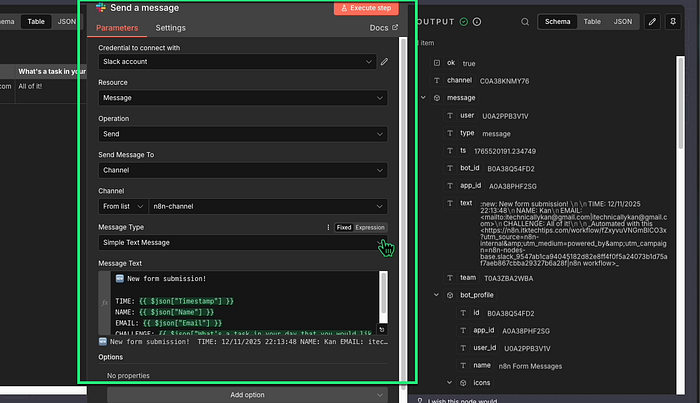The image size is (700, 403).
Task: Open the Simple Text Message dropdown
Action: point(243,242)
